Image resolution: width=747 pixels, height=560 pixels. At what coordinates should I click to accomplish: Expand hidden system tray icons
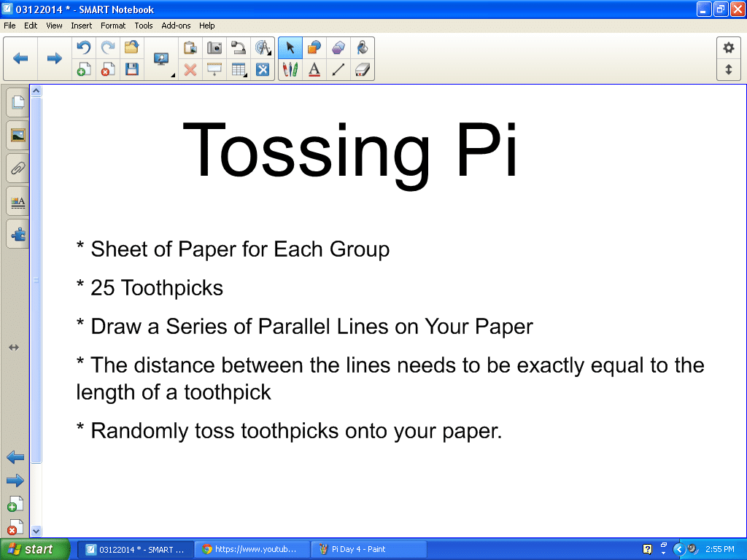click(679, 549)
